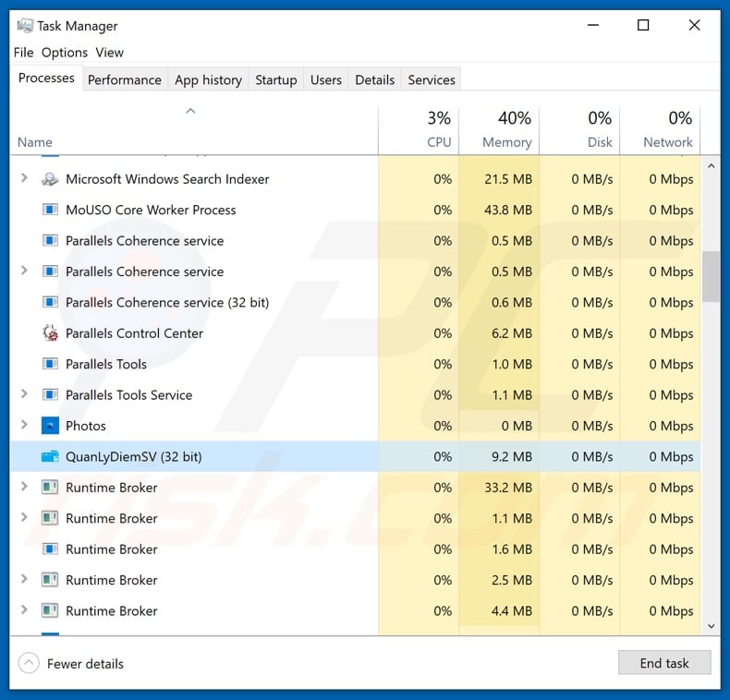Expand the Parallels Tools Service entry

pos(24,393)
